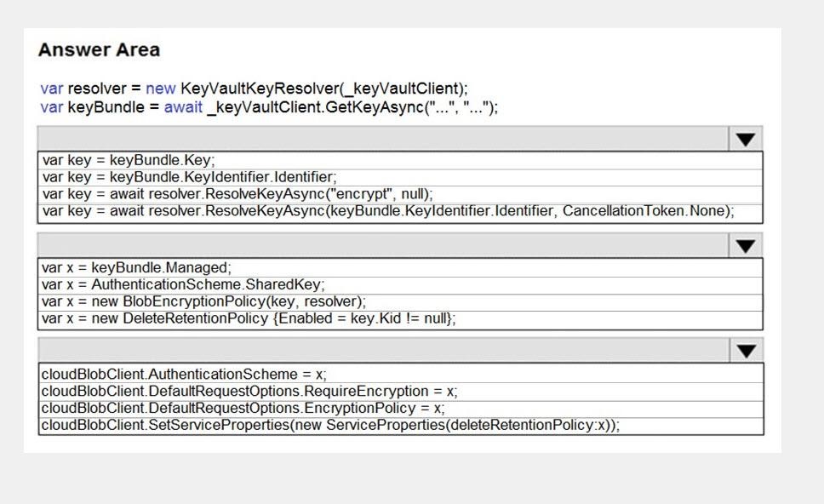
Task: Select option var key = keyBundle.KeyIdentifier.Identifier;
Action: [x=400, y=177]
